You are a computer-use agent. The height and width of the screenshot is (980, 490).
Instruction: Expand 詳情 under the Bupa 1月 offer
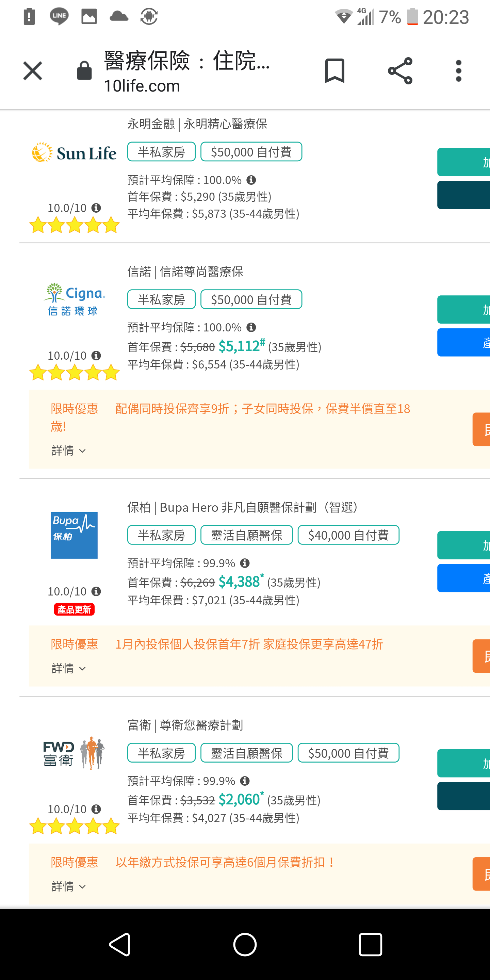pyautogui.click(x=68, y=668)
